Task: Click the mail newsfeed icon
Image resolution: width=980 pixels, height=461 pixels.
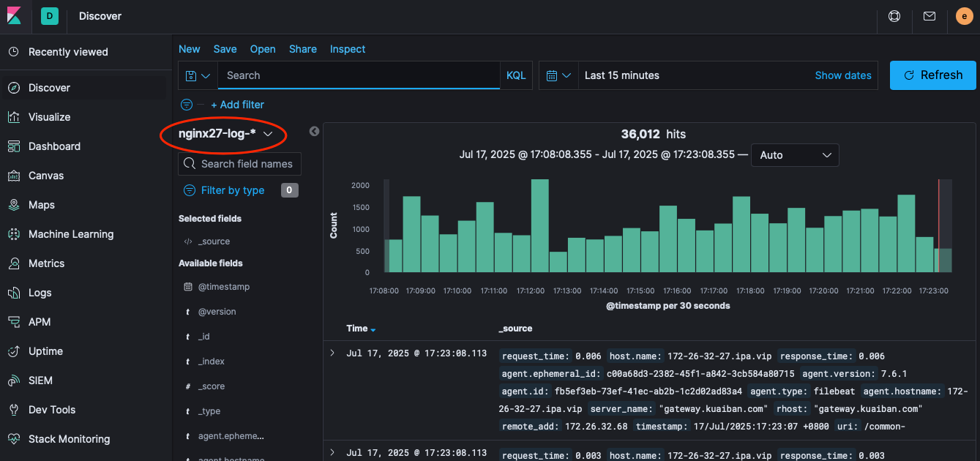Action: coord(929,16)
